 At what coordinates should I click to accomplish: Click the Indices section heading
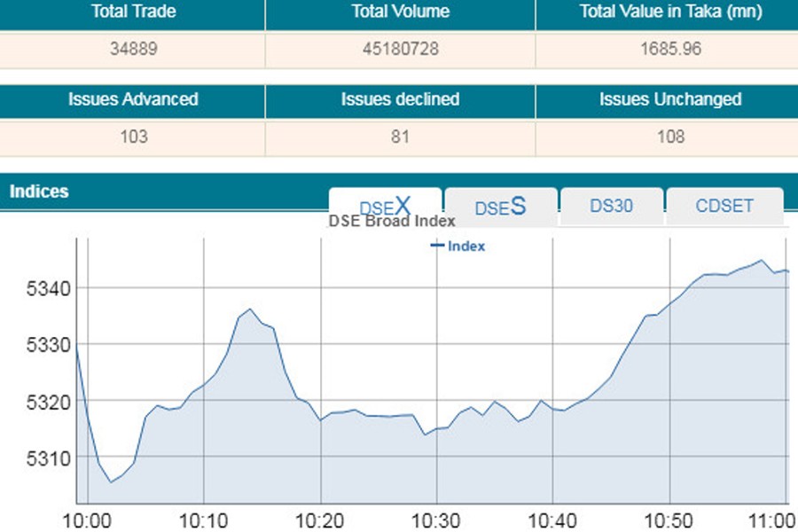click(x=39, y=192)
